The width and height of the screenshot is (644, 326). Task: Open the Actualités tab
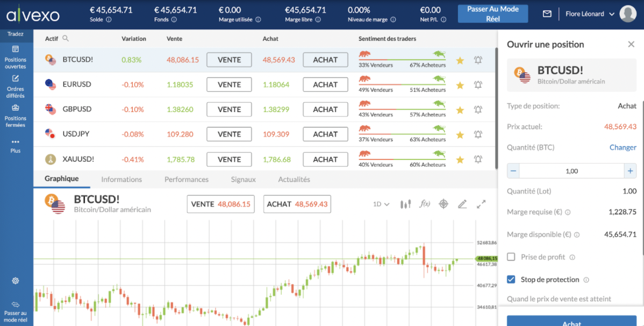click(x=294, y=180)
